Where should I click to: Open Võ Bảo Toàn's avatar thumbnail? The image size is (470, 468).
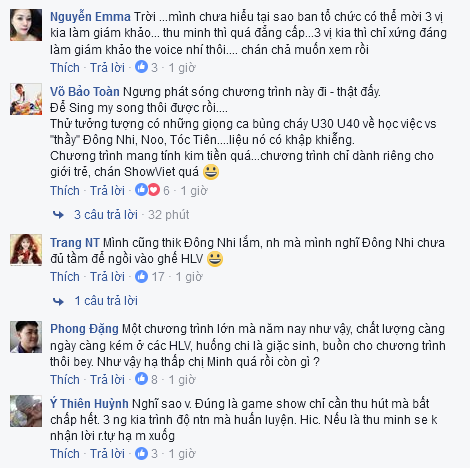(x=26, y=99)
